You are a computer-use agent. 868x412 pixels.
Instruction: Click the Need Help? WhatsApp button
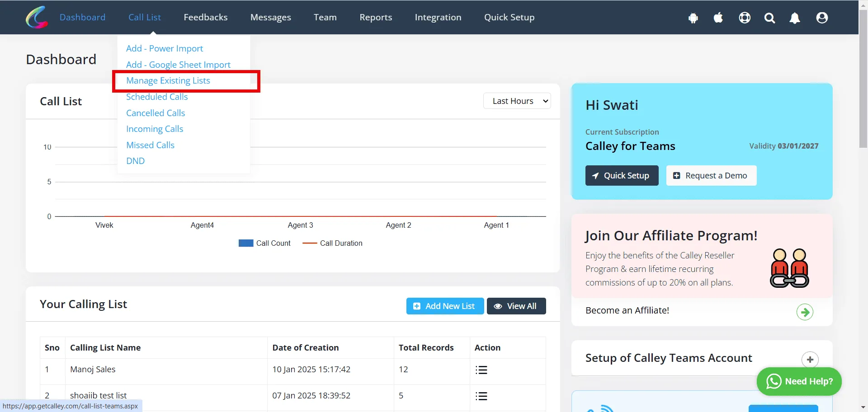pos(799,381)
